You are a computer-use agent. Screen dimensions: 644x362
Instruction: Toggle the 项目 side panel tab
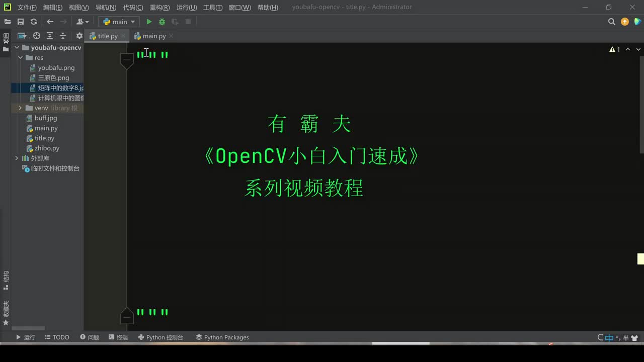[x=6, y=42]
